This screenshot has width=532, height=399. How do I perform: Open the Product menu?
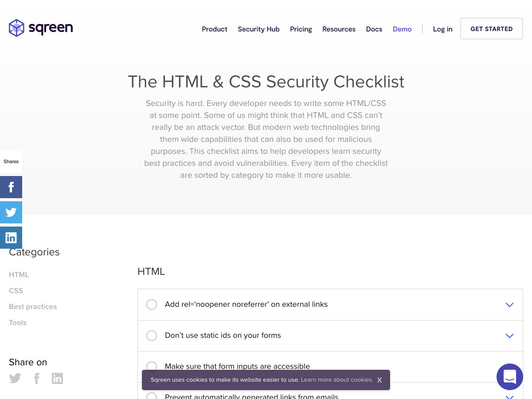pos(215,29)
